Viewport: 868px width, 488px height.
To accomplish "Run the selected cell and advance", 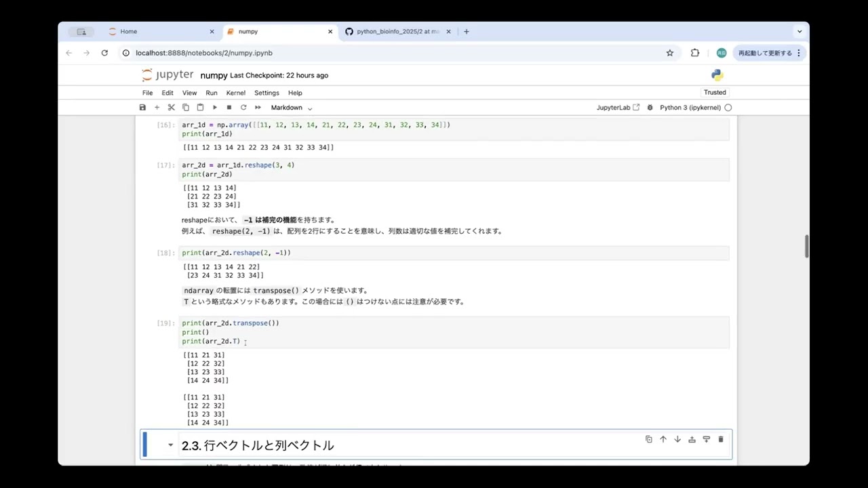I will [x=215, y=108].
